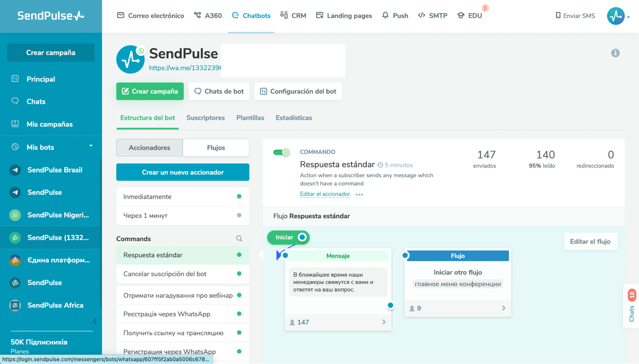Click the info icon at top right

point(615,53)
